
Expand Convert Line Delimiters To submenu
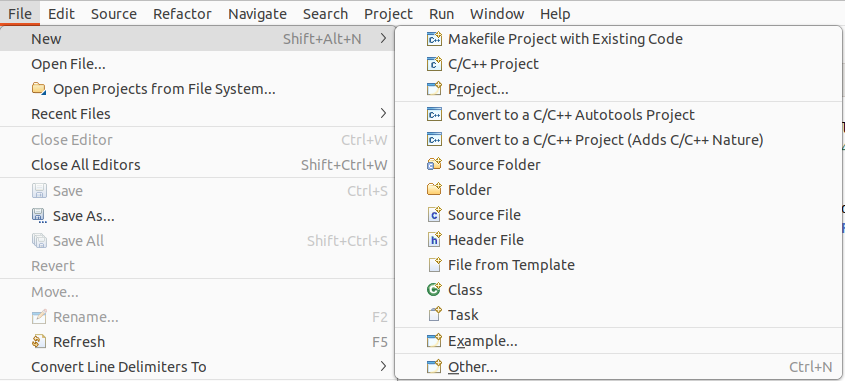click(x=383, y=366)
